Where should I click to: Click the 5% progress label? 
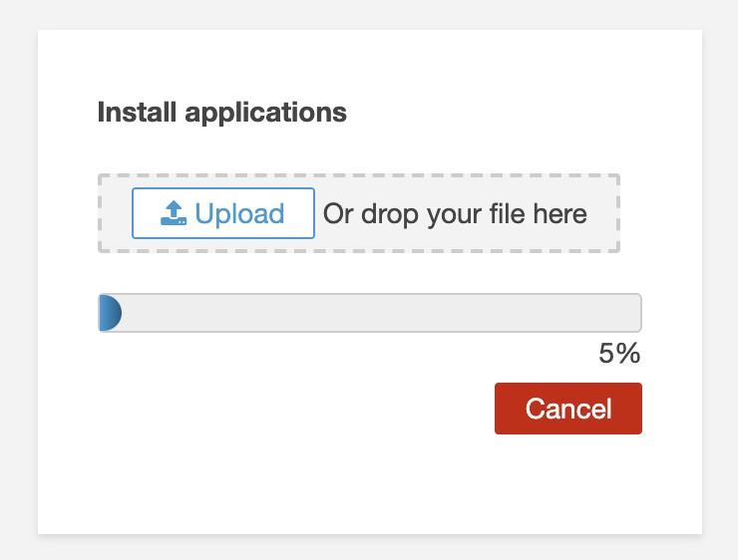619,353
